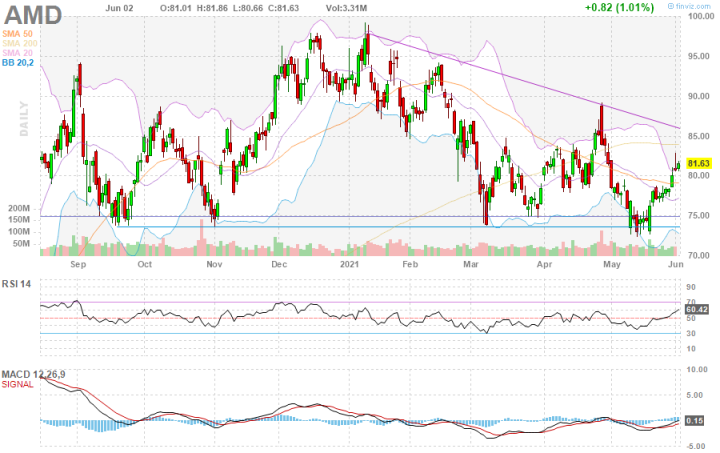Image resolution: width=720 pixels, height=453 pixels.
Task: Click the 90.00 price axis label
Action: pyautogui.click(x=698, y=96)
